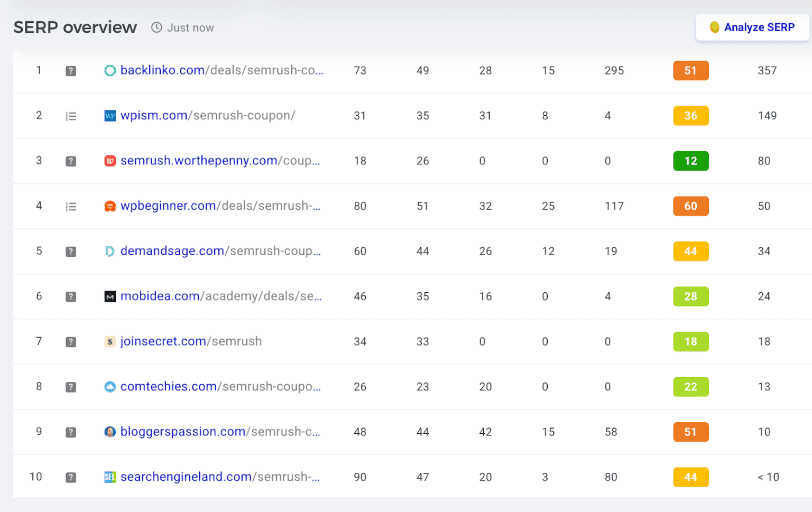Click the list icon in wpism.com row
812x512 pixels.
click(x=71, y=116)
